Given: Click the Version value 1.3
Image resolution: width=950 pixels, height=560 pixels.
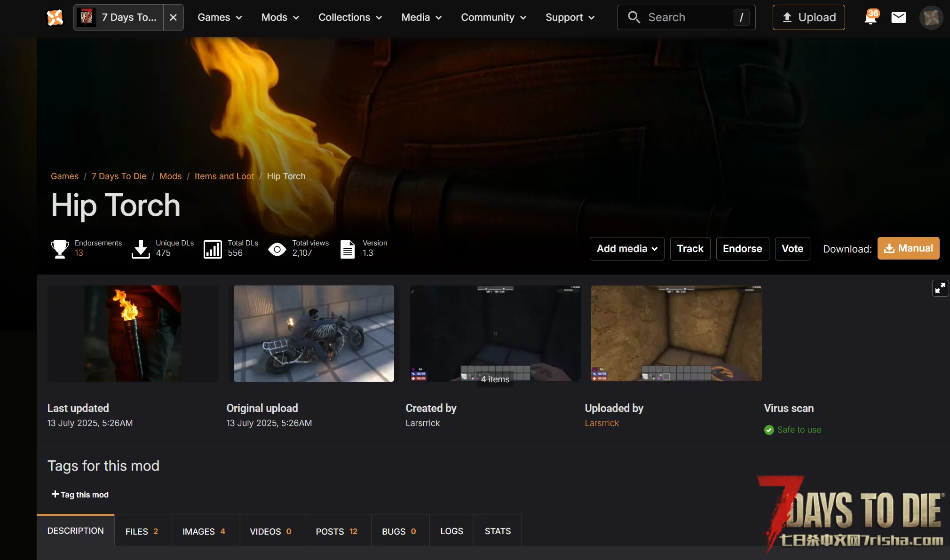Looking at the screenshot, I should 368,253.
